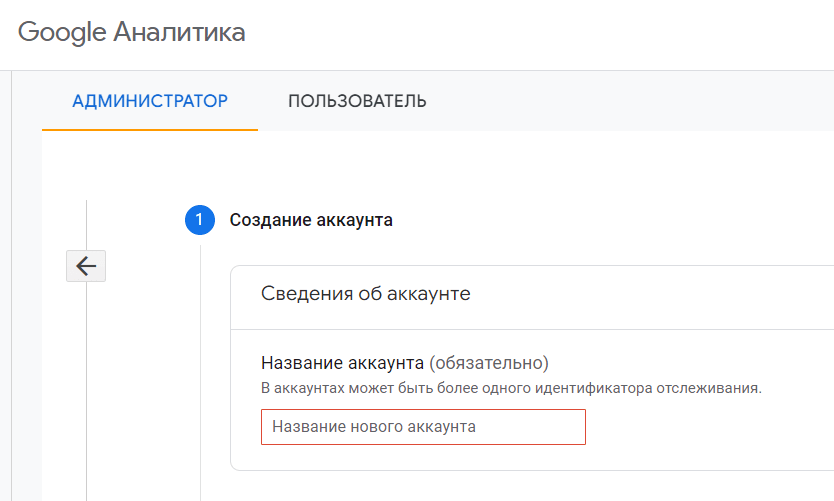This screenshot has height=501, width=834.
Task: Click the blue step 1 circle
Action: (199, 220)
